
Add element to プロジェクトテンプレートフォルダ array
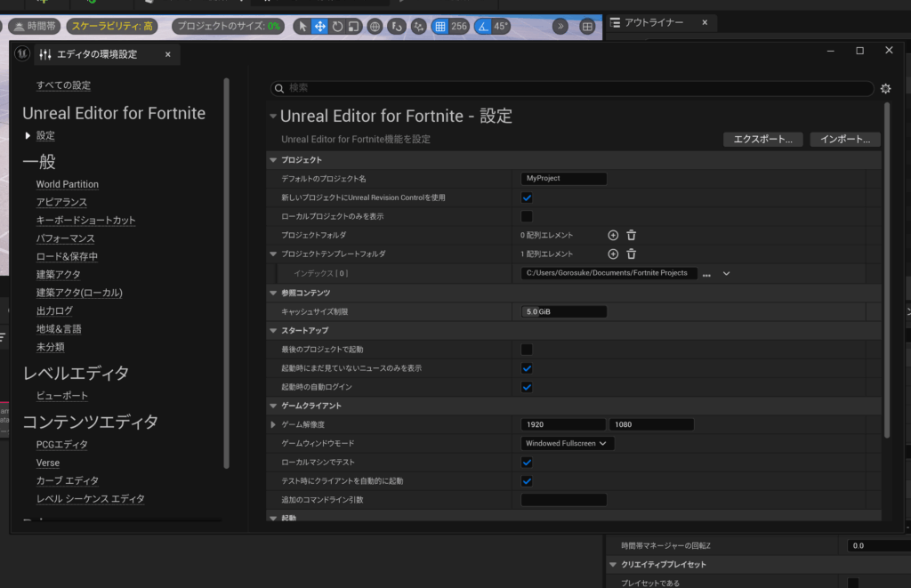click(613, 254)
